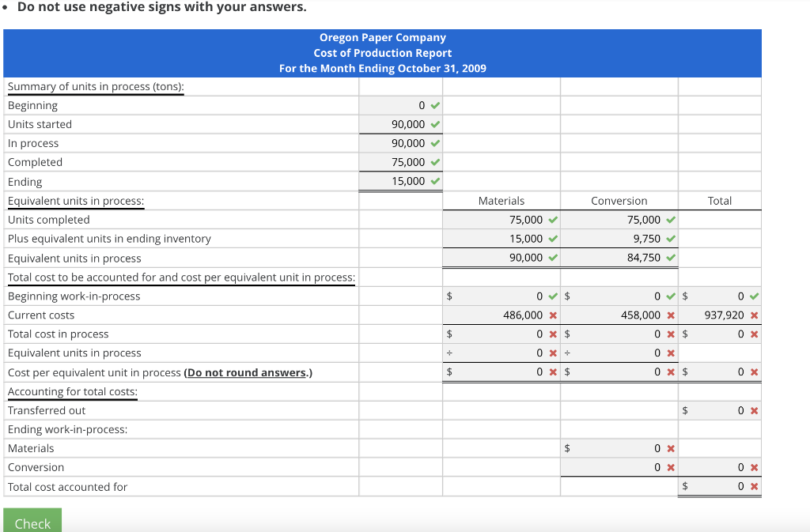Click Conversion equivalent units in process 84,750
Viewport: 810px width, 532px height.
point(619,258)
